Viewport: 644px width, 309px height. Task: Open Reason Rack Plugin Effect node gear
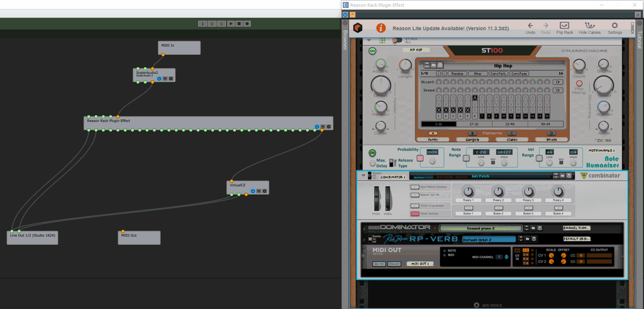pyautogui.click(x=329, y=127)
